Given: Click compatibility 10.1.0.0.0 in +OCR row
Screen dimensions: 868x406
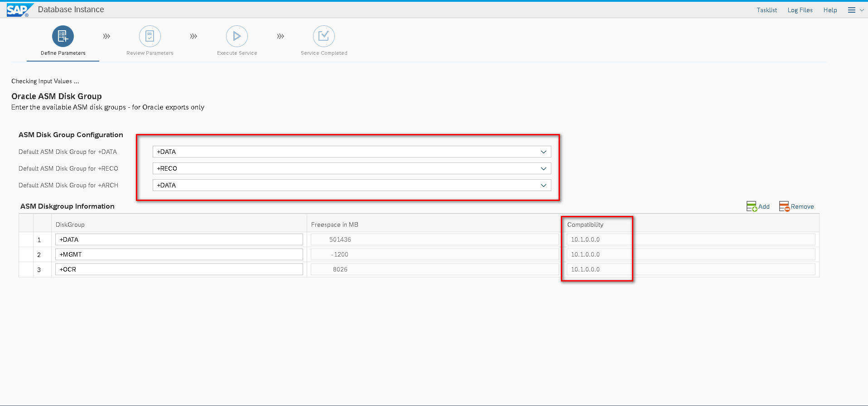Looking at the screenshot, I should (691, 269).
